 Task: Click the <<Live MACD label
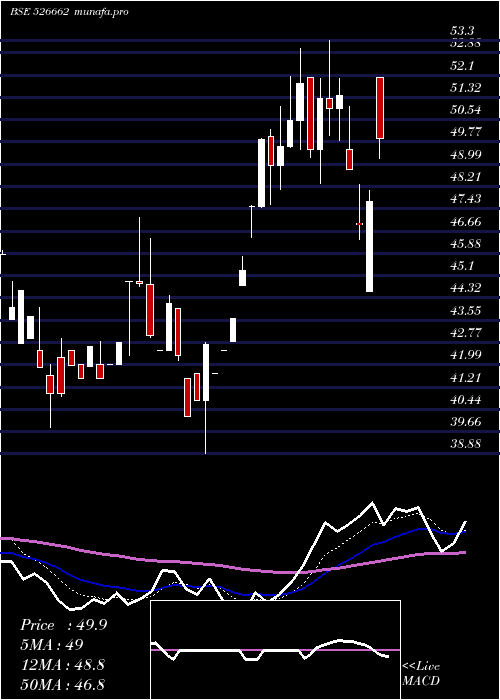pyautogui.click(x=421, y=674)
